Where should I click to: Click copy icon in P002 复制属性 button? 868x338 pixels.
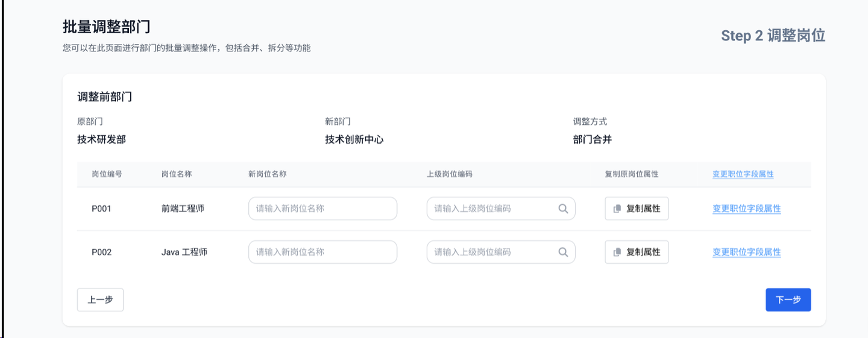617,252
